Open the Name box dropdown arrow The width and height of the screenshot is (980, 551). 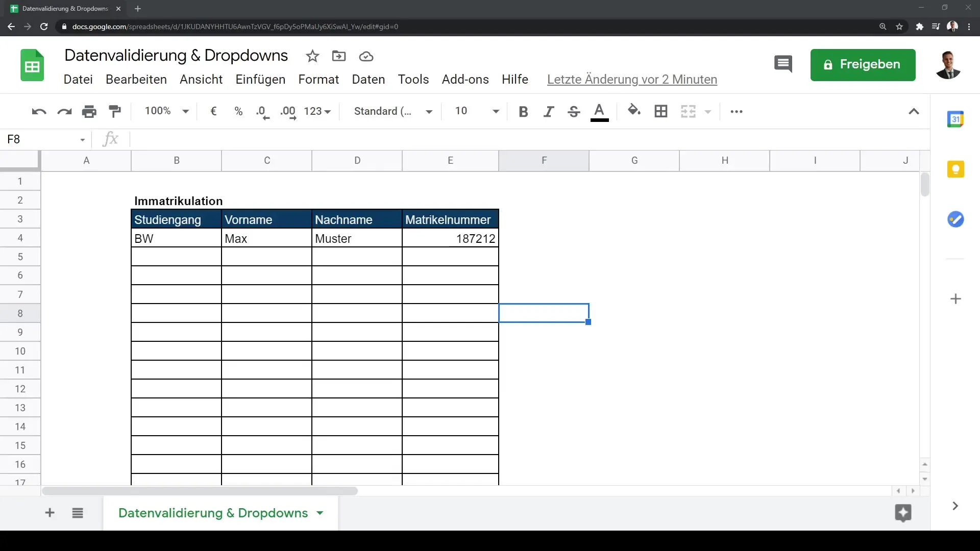(x=82, y=140)
